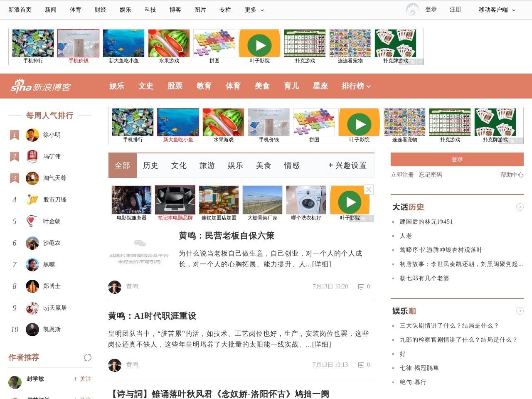
Task: Open 股票 in the blog navigation bar
Action: pyautogui.click(x=175, y=86)
